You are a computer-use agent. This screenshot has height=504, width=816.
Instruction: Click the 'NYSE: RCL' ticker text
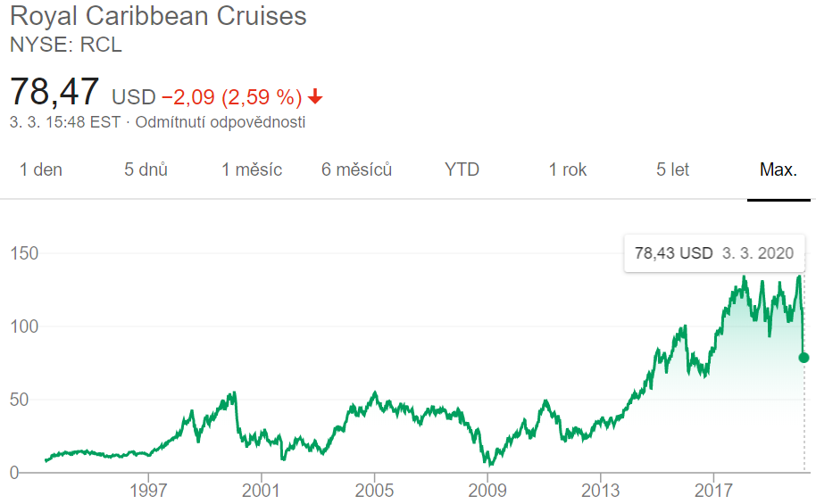coord(65,44)
